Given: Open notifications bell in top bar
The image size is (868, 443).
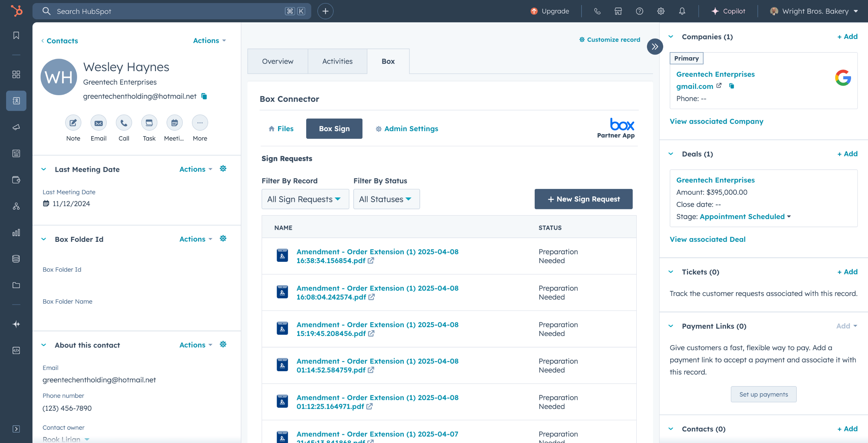Looking at the screenshot, I should click(682, 11).
